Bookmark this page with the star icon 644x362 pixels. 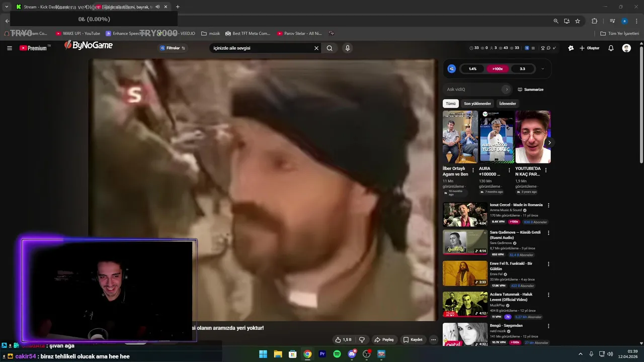click(x=578, y=21)
